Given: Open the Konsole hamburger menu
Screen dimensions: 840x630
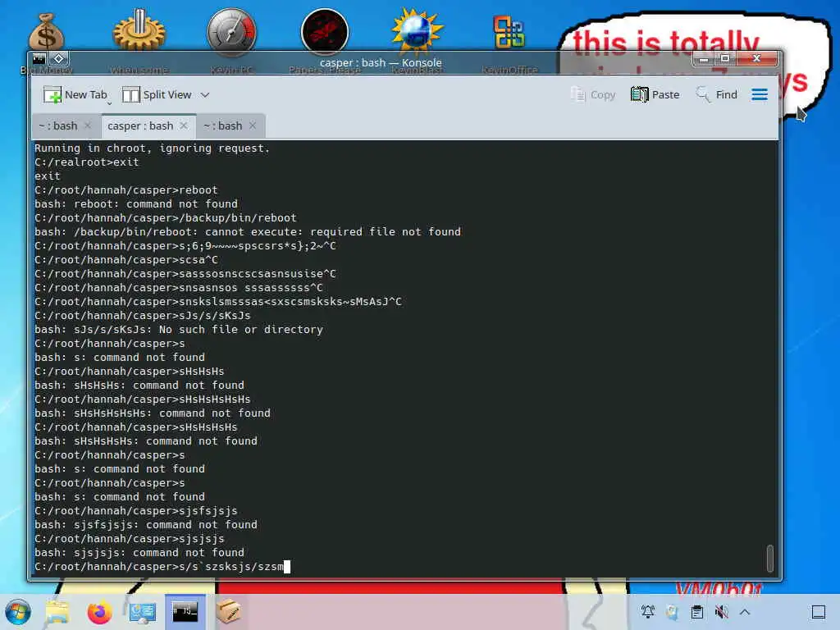Looking at the screenshot, I should 759,95.
